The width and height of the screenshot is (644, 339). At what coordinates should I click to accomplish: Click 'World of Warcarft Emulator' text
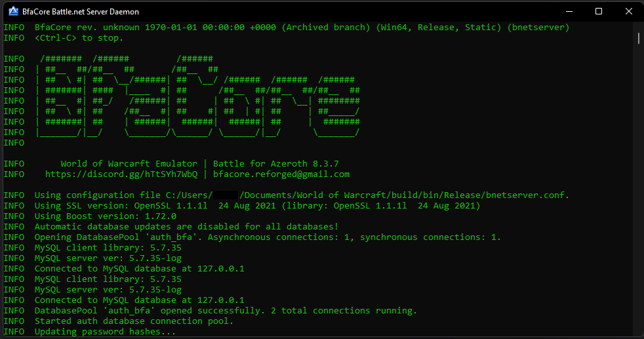coord(129,163)
